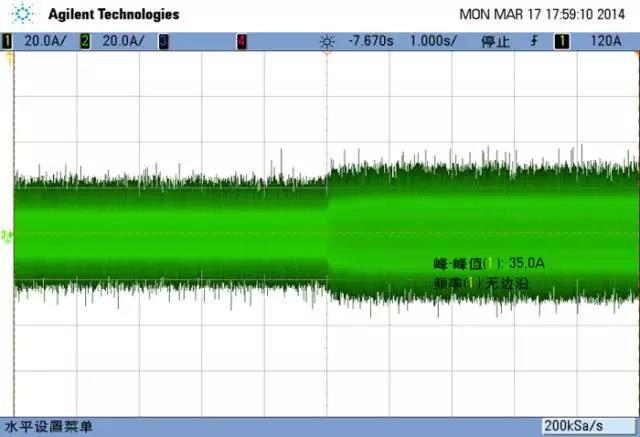Screen dimensions: 640x437
Task: Click the 峰-峰值 35.0A measurement readout
Action: click(488, 264)
